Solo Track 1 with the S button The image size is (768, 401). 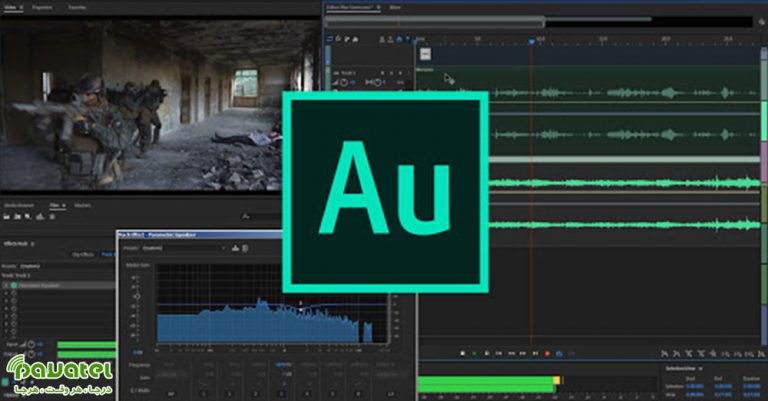coord(391,73)
